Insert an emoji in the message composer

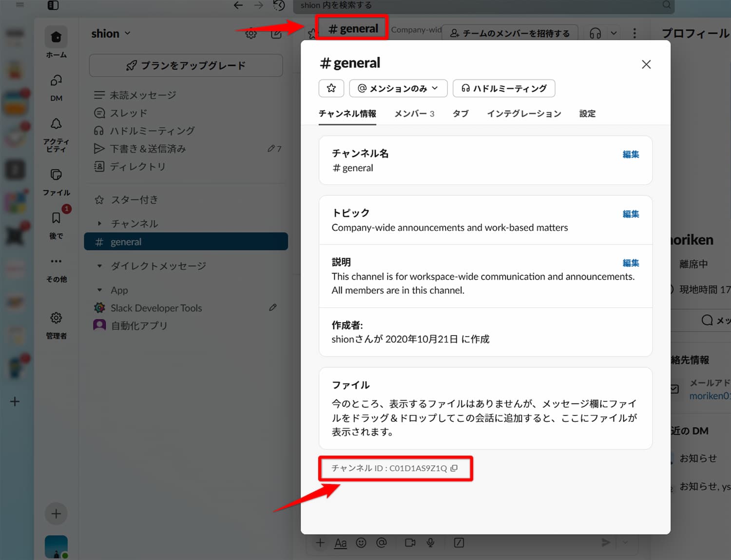point(361,542)
